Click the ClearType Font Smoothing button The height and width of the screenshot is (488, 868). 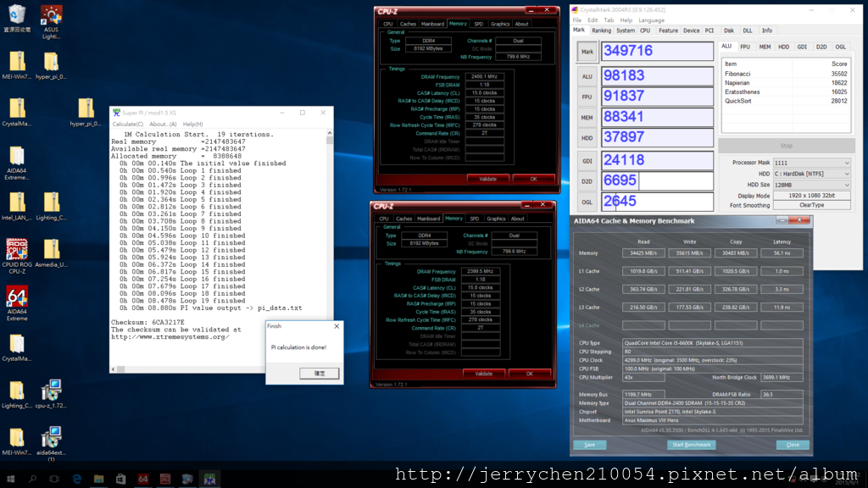(811, 205)
